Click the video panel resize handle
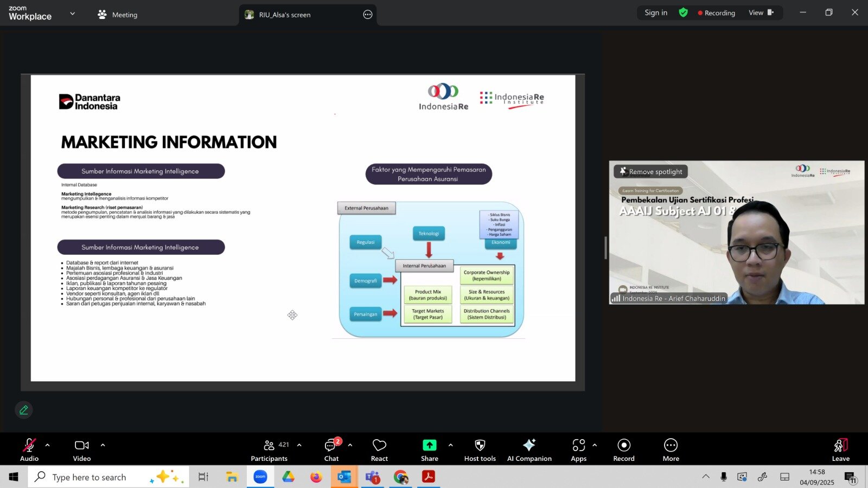This screenshot has width=868, height=488. pyautogui.click(x=605, y=248)
